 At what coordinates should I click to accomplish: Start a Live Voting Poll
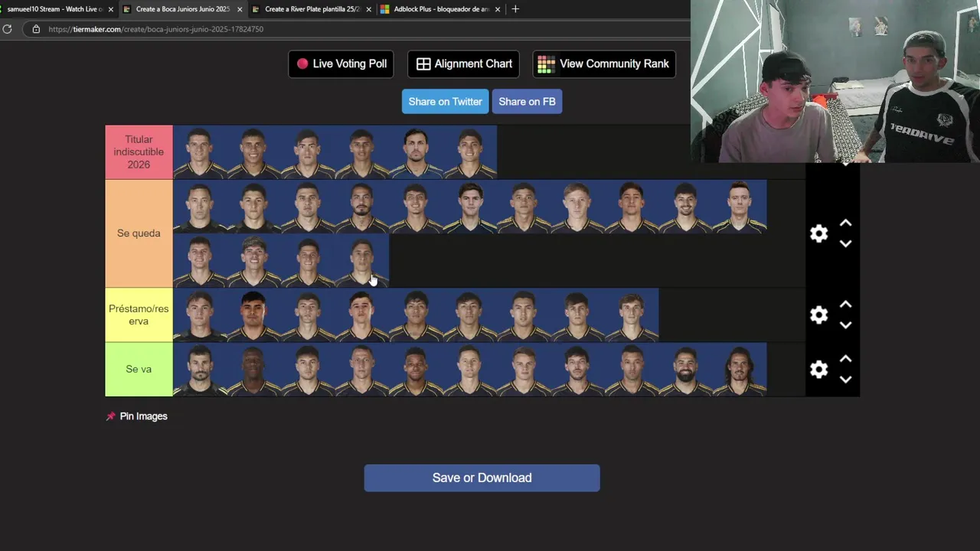coord(341,64)
